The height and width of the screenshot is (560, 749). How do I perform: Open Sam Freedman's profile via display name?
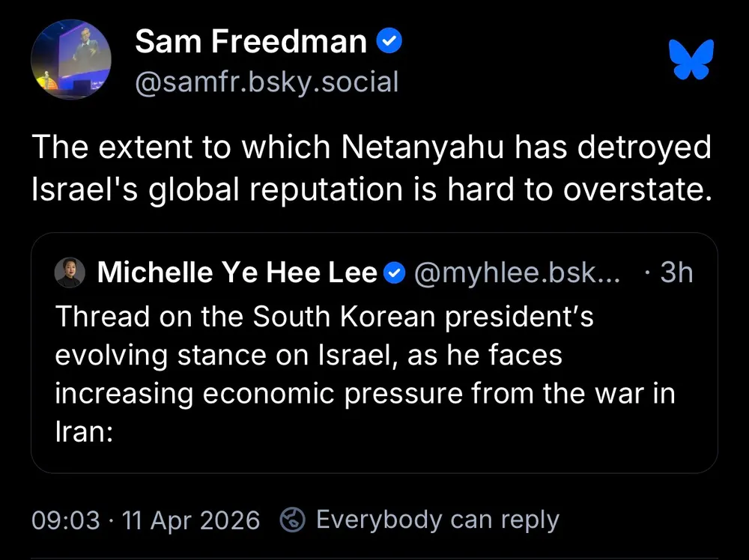pos(250,43)
